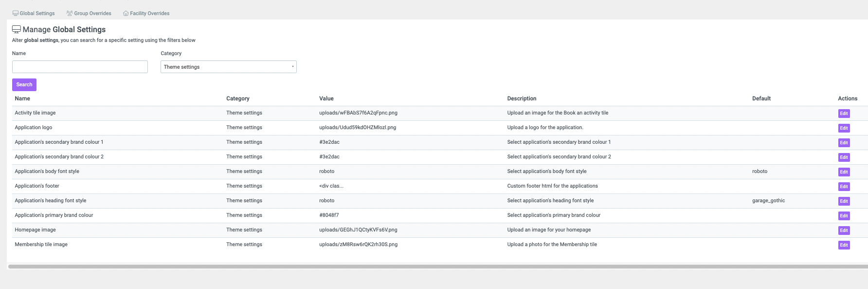Select 'Application's primary brand colour' name cell
The image size is (868, 289).
pos(54,215)
